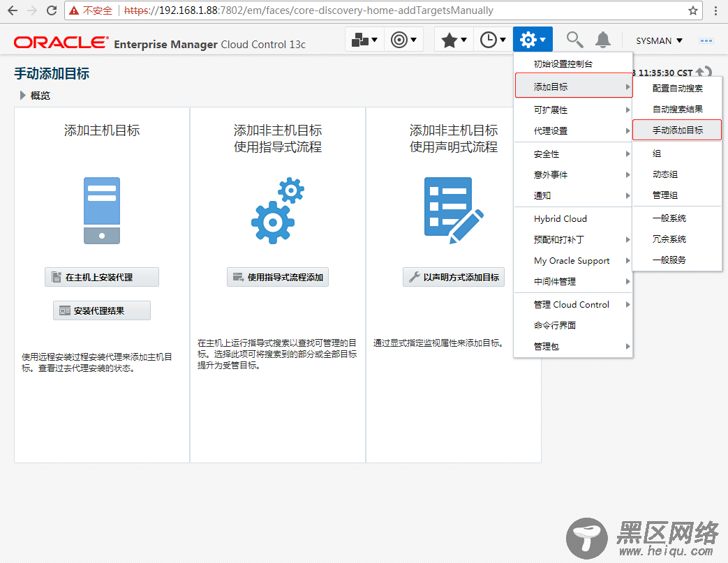The image size is (728, 563).
Task: Expand the 通知 submenu
Action: click(573, 196)
